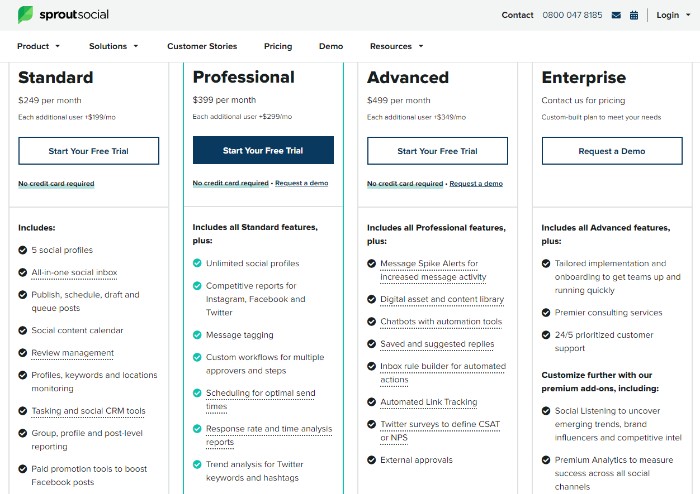Click the 'All-in-one social inbox' feature
This screenshot has height=494, width=700.
(x=74, y=272)
